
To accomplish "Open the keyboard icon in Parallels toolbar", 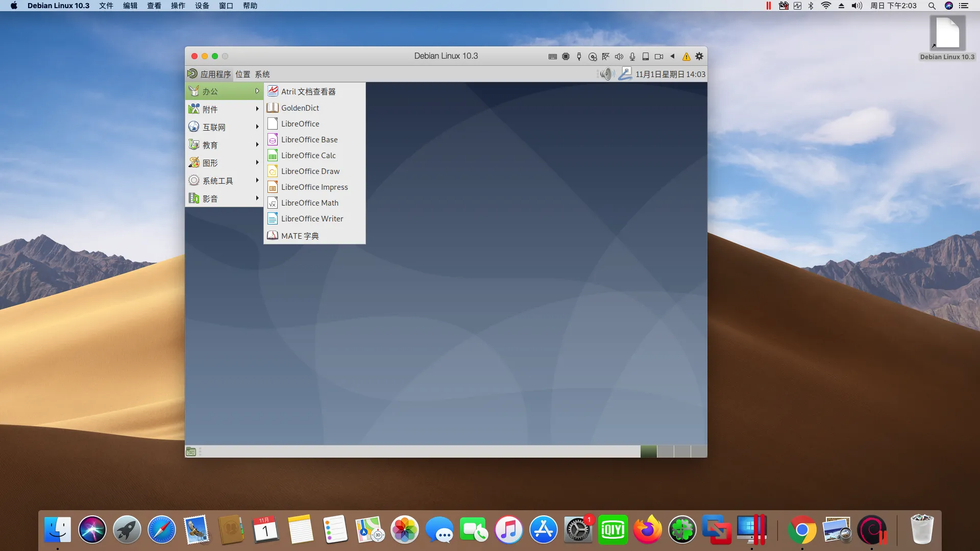I will [552, 57].
